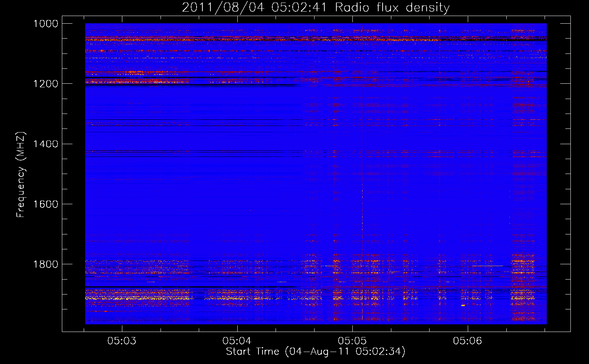Click the 05:06 time tick label

click(x=467, y=341)
